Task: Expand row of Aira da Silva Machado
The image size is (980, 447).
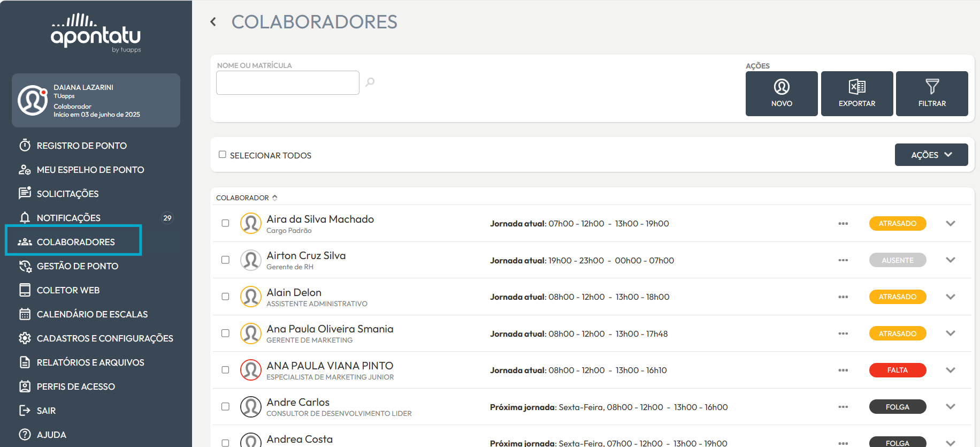Action: (951, 223)
